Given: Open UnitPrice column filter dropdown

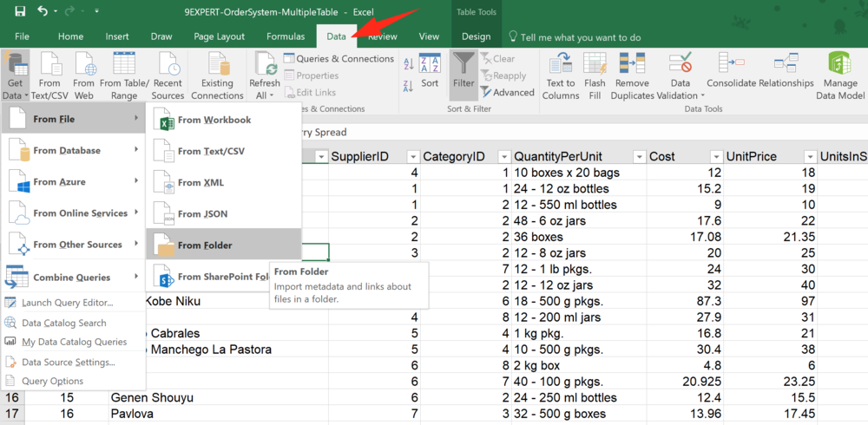Looking at the screenshot, I should (x=811, y=157).
